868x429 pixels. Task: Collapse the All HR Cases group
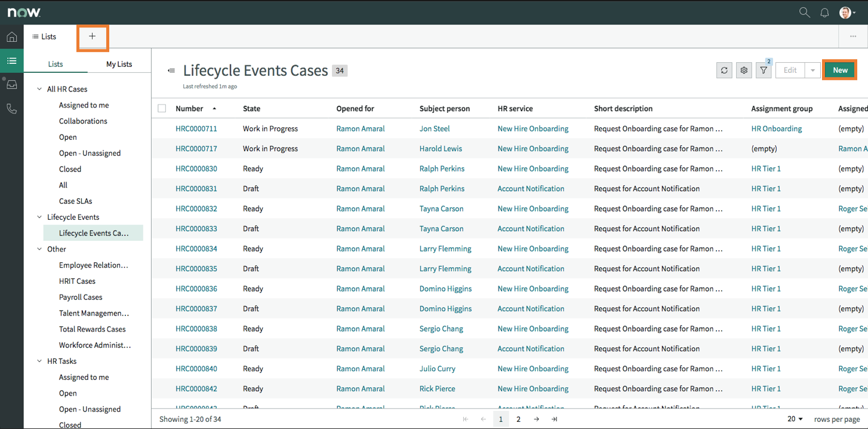[40, 89]
